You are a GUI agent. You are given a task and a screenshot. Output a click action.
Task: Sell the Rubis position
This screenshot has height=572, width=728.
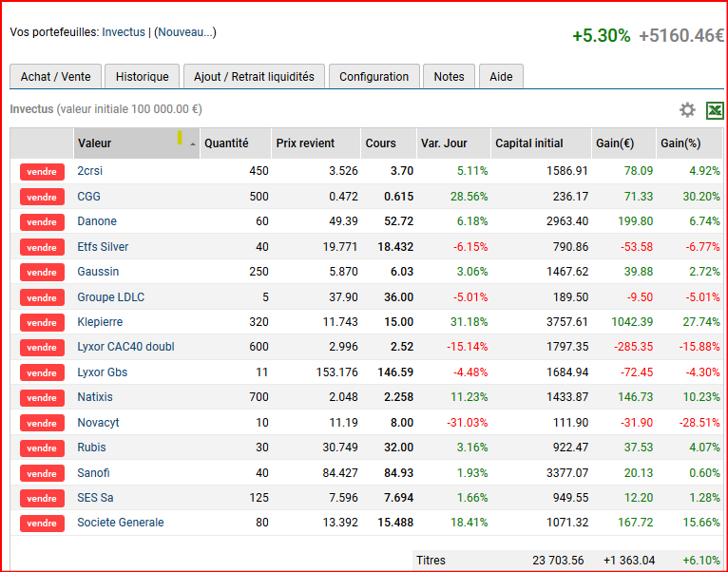point(42,448)
